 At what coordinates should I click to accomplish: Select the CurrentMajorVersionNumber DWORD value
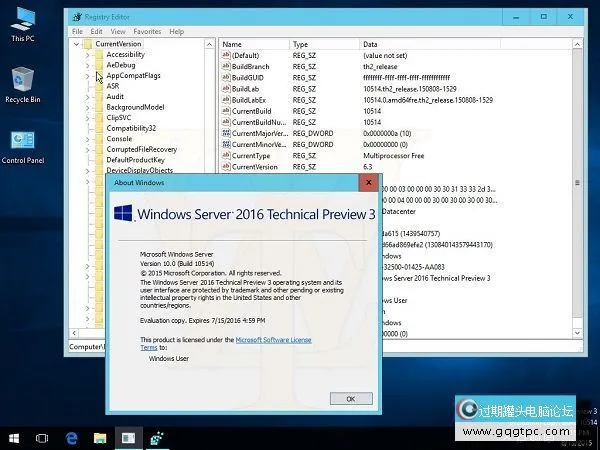coord(258,133)
